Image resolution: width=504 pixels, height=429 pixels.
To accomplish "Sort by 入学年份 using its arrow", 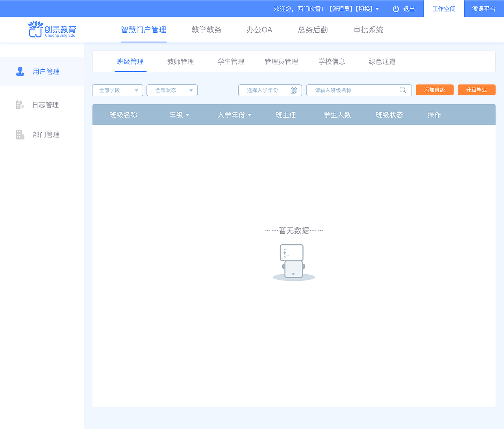I will coord(250,115).
